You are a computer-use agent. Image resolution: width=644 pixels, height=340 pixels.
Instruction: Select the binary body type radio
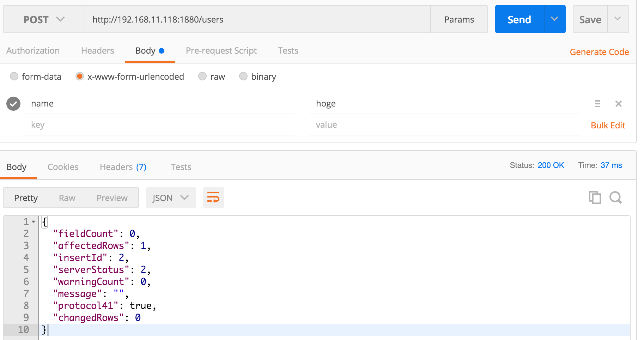(x=243, y=76)
